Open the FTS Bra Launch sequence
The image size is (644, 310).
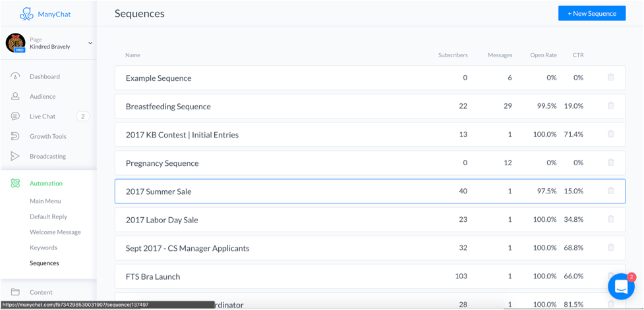pyautogui.click(x=370, y=276)
